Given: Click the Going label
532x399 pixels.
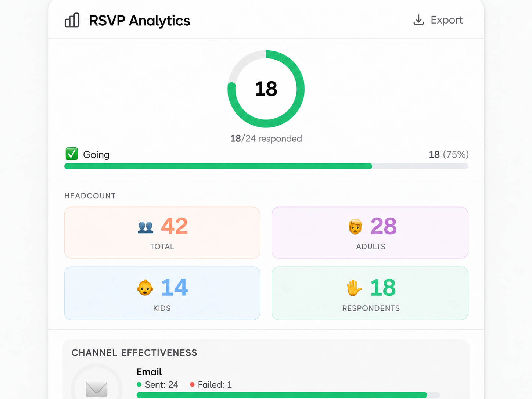Looking at the screenshot, I should tap(96, 155).
